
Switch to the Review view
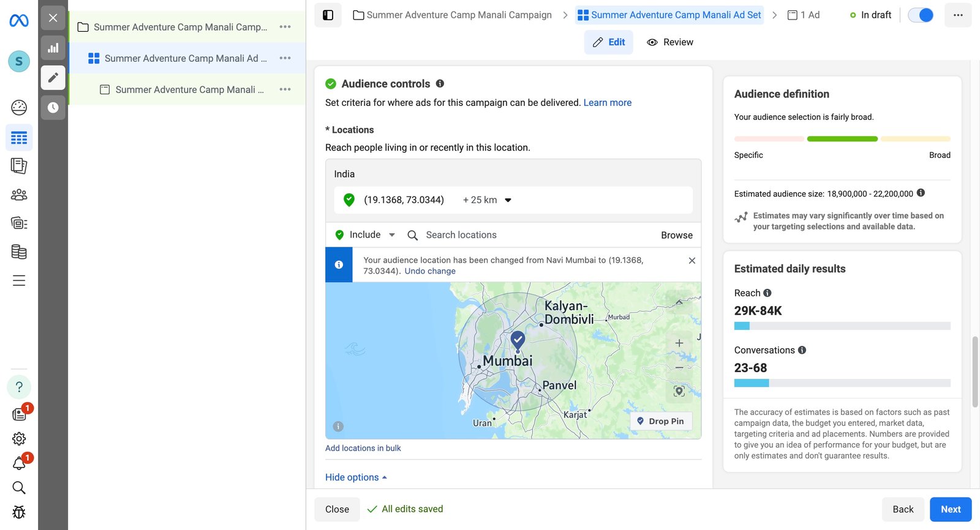coord(670,42)
